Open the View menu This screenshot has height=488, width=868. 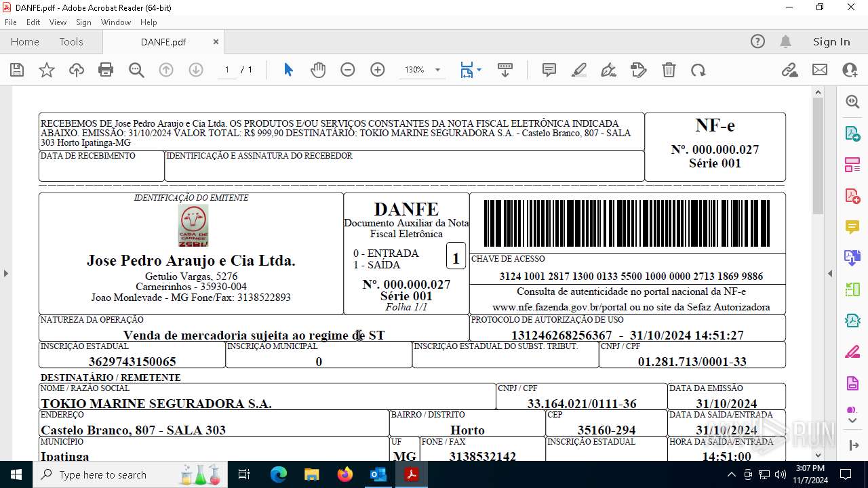[x=58, y=22]
